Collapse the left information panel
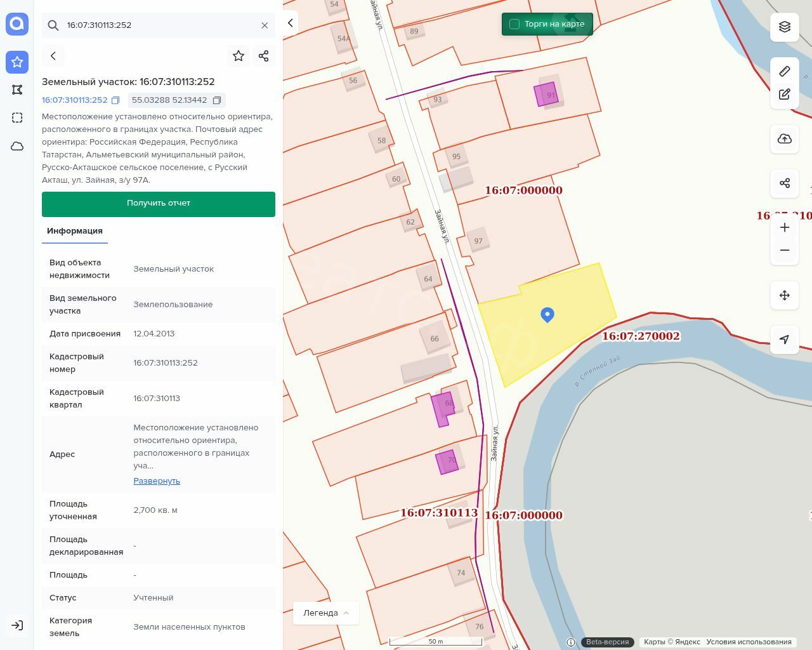 pos(291,23)
